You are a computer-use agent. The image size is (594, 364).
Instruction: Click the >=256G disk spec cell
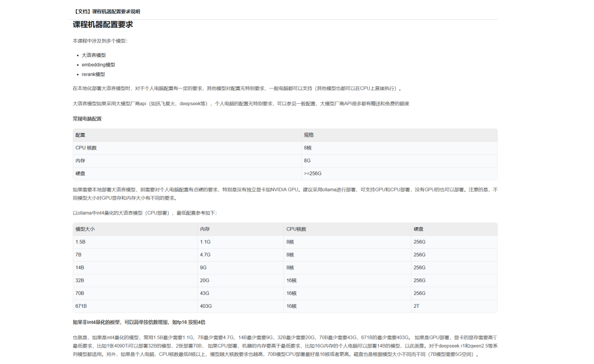point(312,173)
